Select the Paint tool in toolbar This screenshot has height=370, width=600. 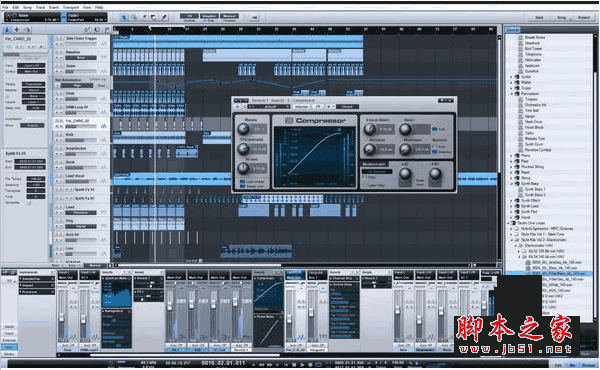(164, 17)
